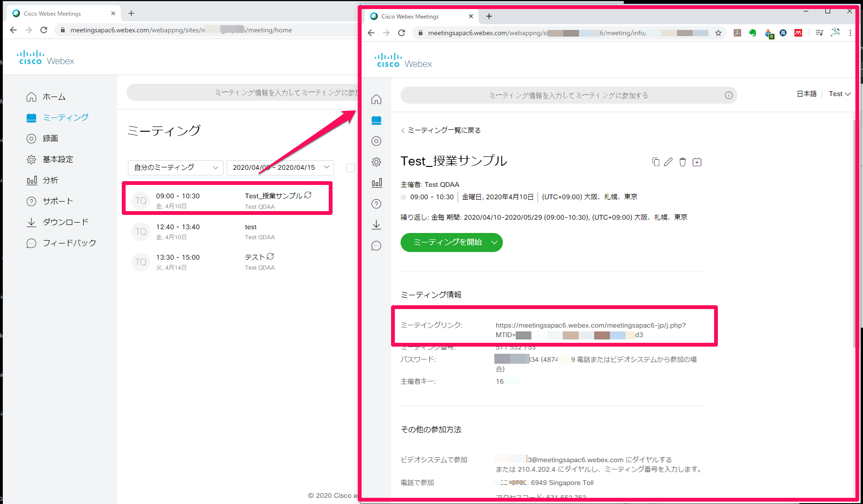The height and width of the screenshot is (504, 863).
Task: Reload page in left browser window
Action: click(44, 30)
